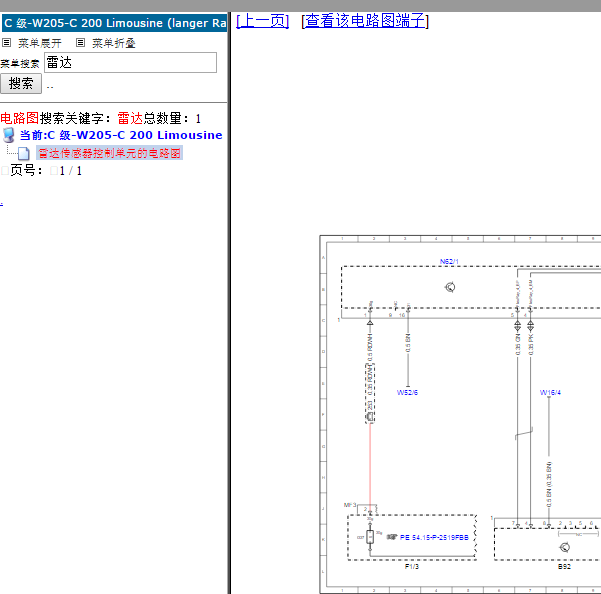Collapse all menus via 菜单折叠

(x=113, y=43)
